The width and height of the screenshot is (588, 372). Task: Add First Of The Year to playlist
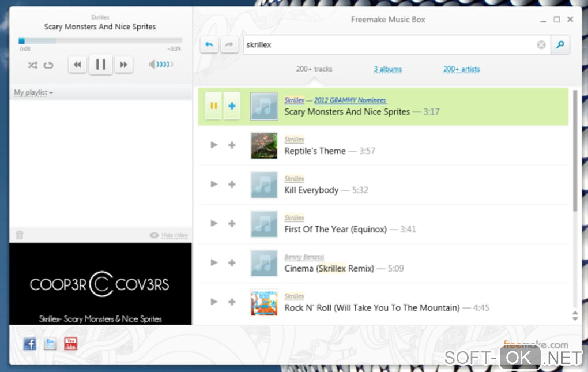point(232,224)
